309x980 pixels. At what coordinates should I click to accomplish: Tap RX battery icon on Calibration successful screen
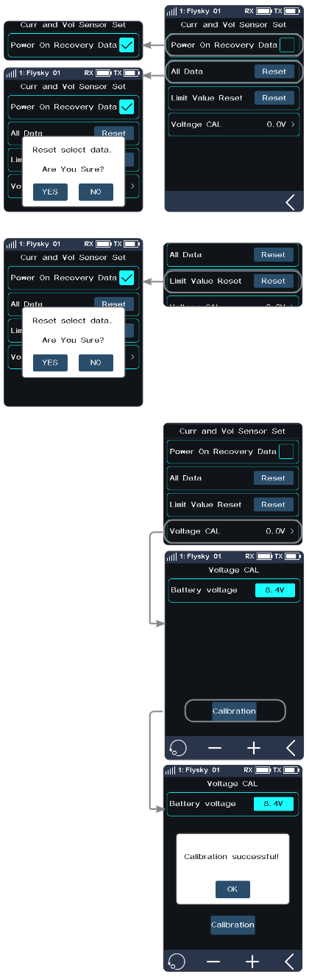coord(263,770)
